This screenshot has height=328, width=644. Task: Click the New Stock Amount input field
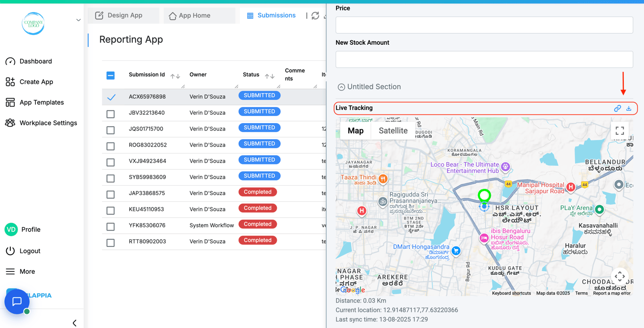pos(484,59)
